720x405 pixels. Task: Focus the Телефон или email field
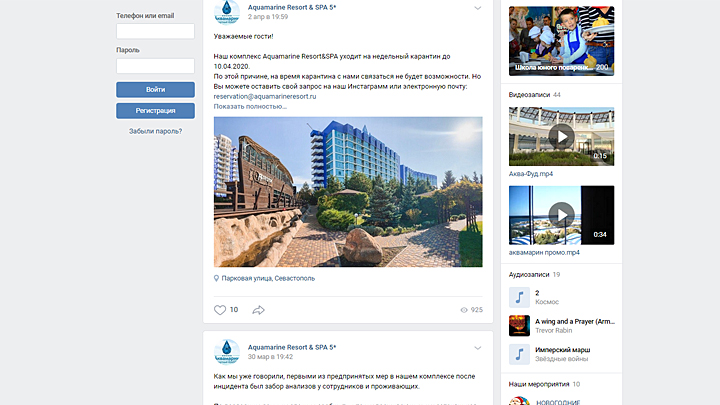155,31
